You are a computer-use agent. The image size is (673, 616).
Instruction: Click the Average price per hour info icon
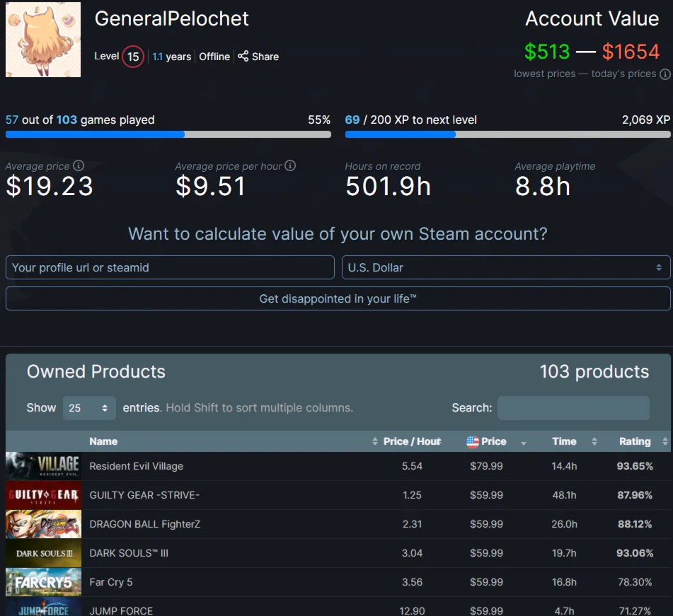coord(290,165)
